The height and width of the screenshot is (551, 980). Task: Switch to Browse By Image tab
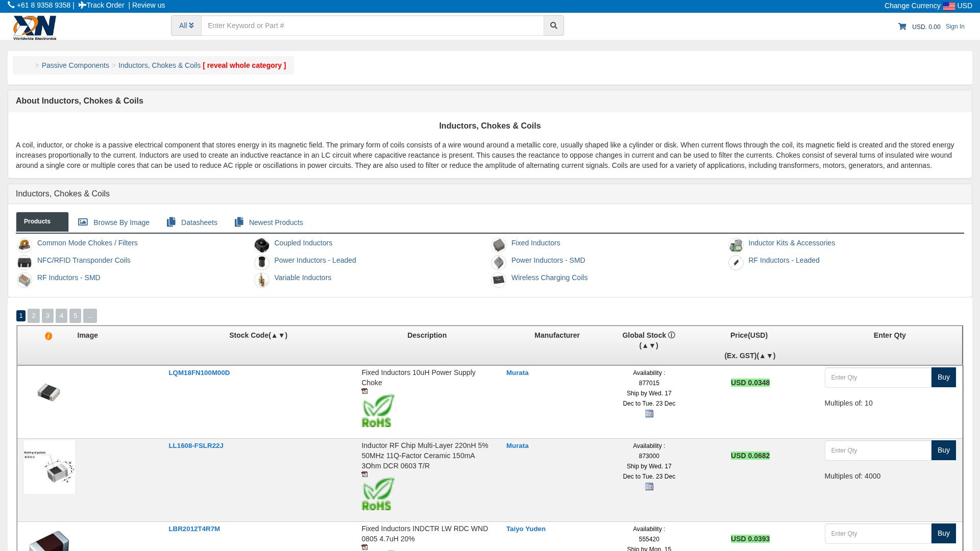[114, 222]
